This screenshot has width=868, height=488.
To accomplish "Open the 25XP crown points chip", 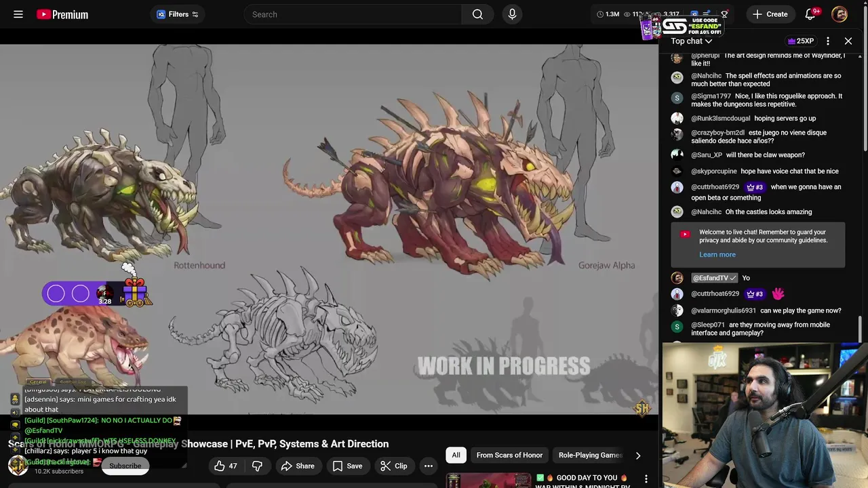I will coord(801,41).
